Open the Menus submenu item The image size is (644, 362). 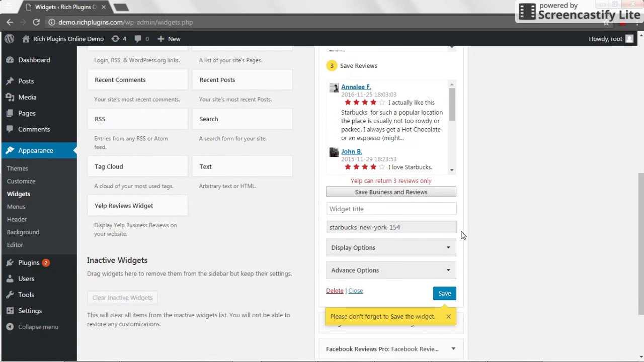[16, 207]
